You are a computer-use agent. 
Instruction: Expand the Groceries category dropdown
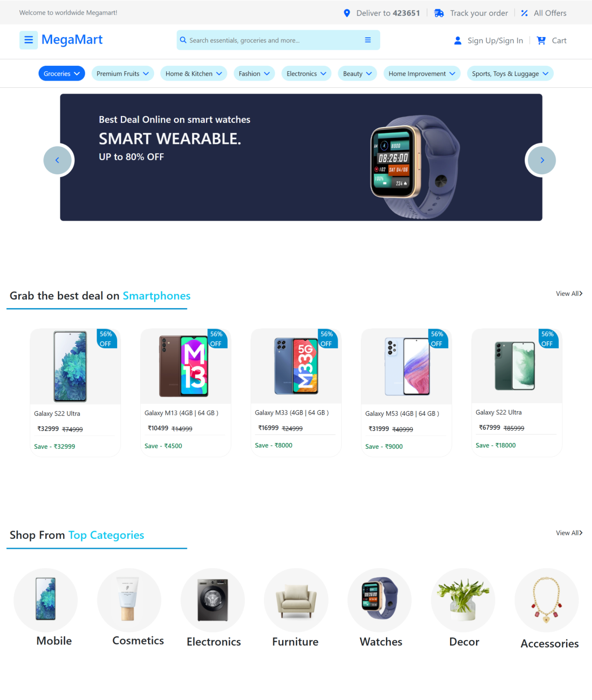coord(62,74)
